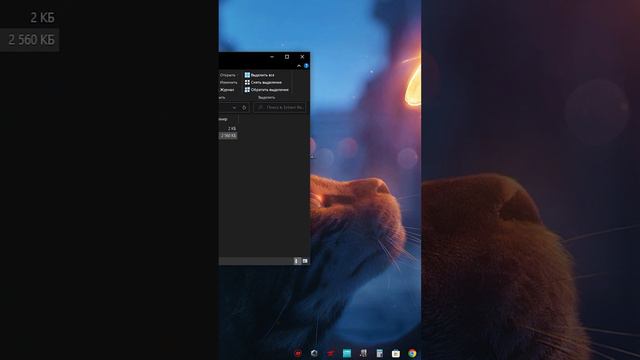
Task: Click the Select all button (Выделить все)
Action: (x=259, y=75)
